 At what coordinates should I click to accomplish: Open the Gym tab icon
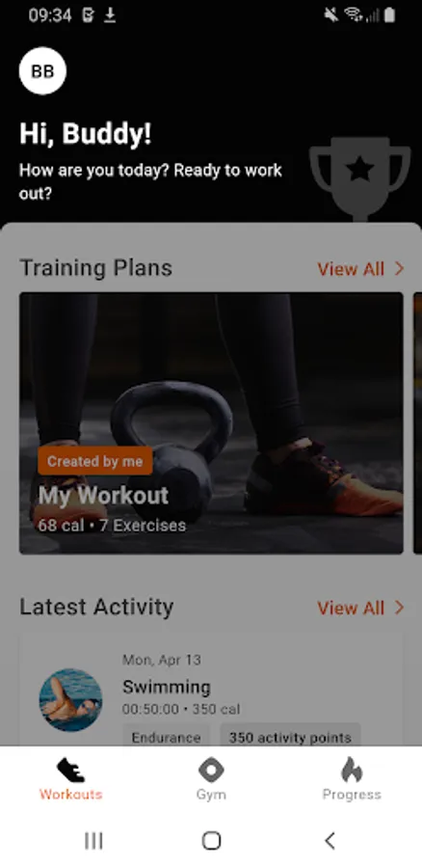tap(211, 770)
